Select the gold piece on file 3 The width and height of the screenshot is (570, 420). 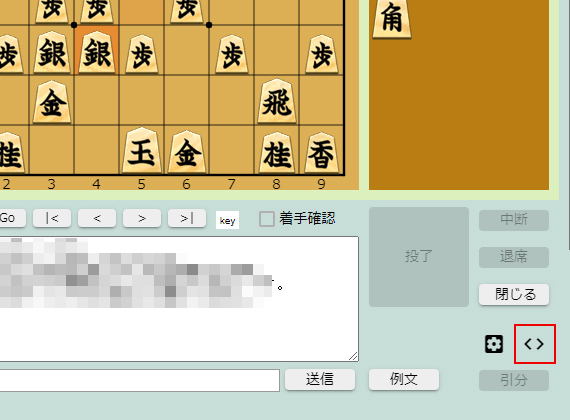(52, 102)
